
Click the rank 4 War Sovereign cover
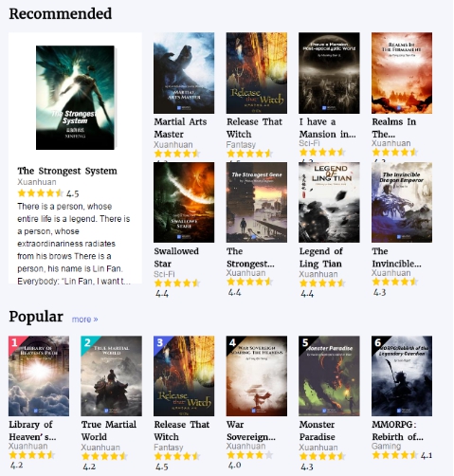(x=257, y=375)
